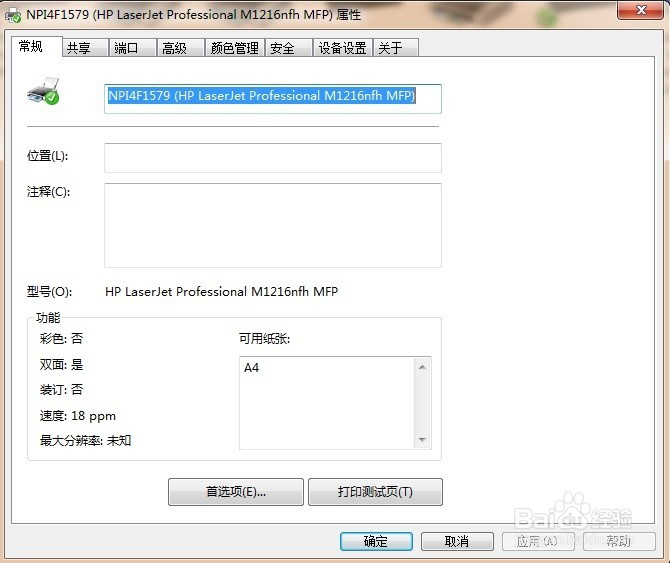670x563 pixels.
Task: Confirm with the 确定 button
Action: [376, 541]
